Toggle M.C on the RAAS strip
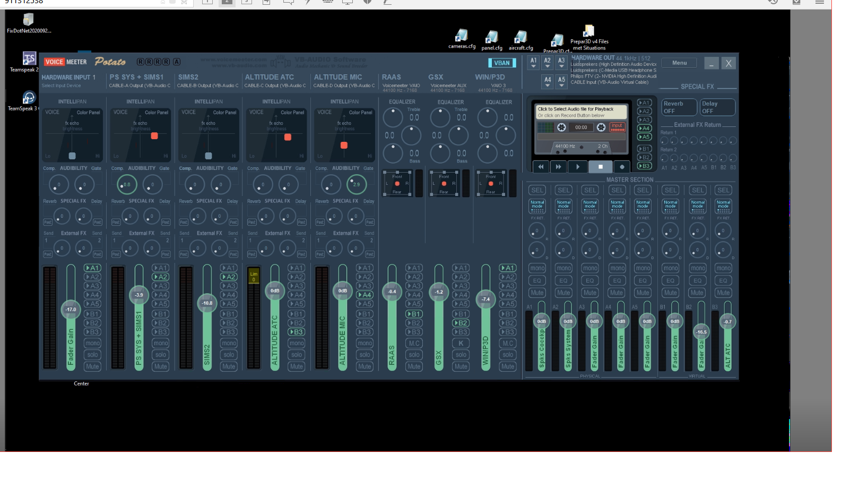Screen dimensions: 868x478 tap(414, 343)
